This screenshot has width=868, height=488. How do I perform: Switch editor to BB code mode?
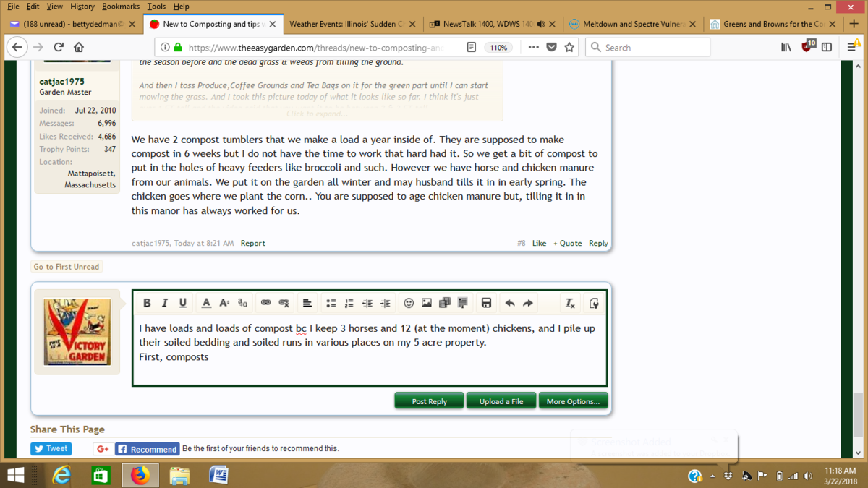(594, 303)
